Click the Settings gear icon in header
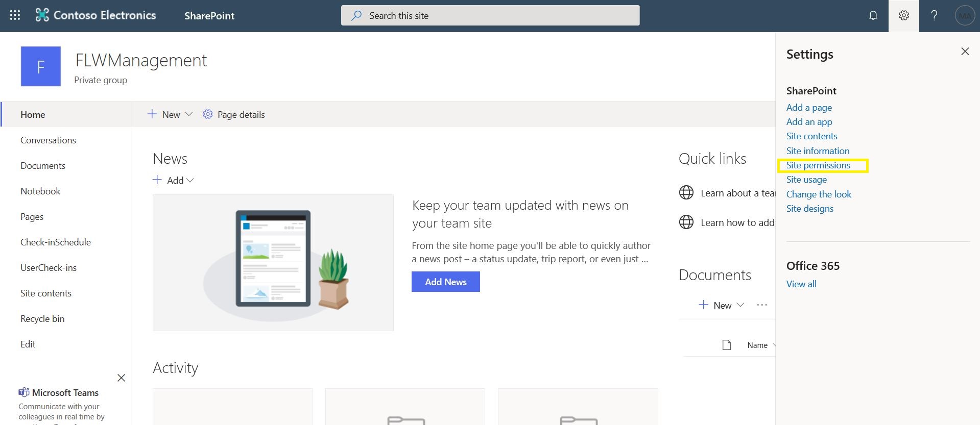The image size is (980, 425). pos(904,15)
